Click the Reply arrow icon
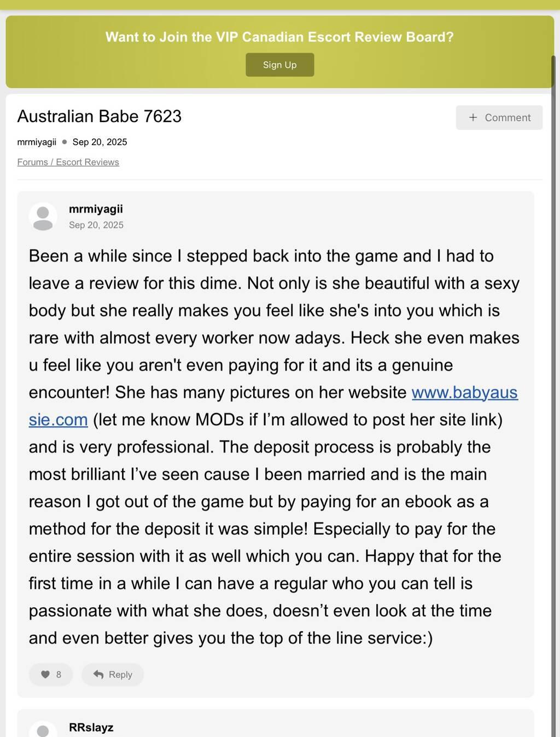 coord(98,675)
